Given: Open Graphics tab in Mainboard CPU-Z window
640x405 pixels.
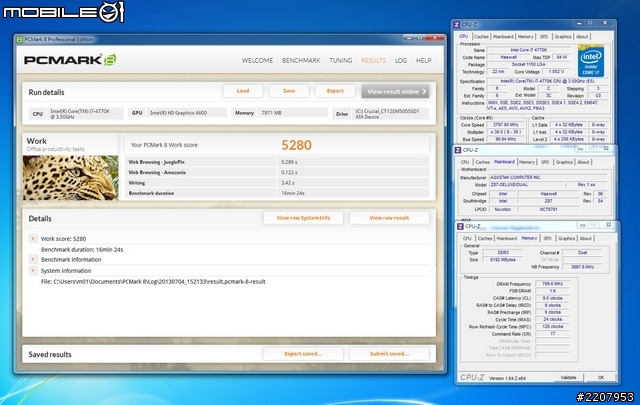Looking at the screenshot, I should (x=564, y=162).
